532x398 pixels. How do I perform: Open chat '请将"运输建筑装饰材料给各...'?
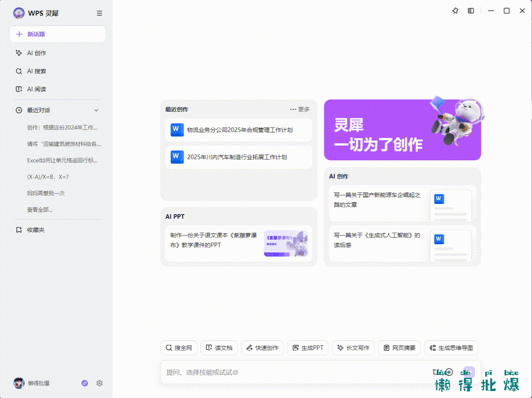tap(64, 144)
